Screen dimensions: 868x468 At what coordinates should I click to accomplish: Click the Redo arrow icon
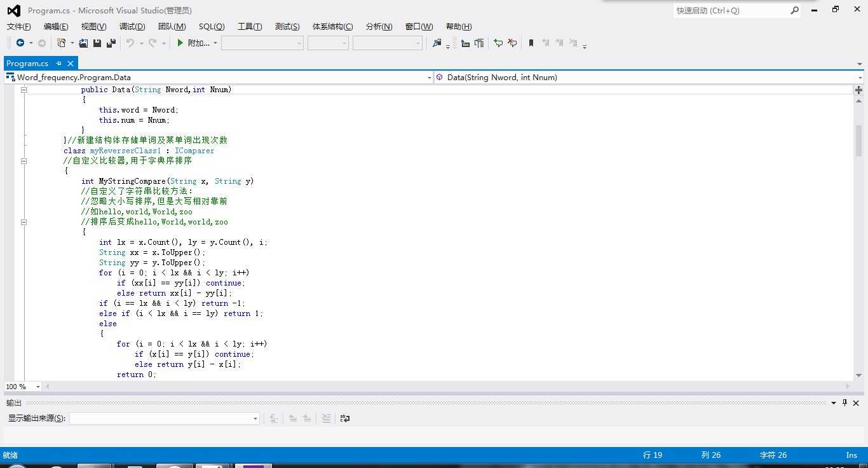point(153,43)
